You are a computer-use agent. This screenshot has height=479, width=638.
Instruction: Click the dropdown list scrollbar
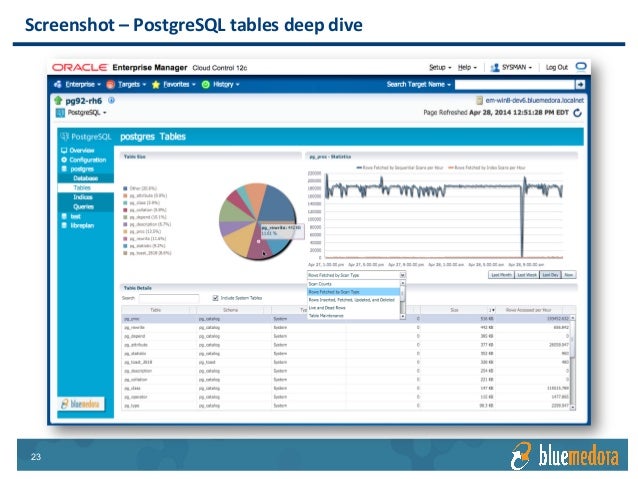click(403, 300)
